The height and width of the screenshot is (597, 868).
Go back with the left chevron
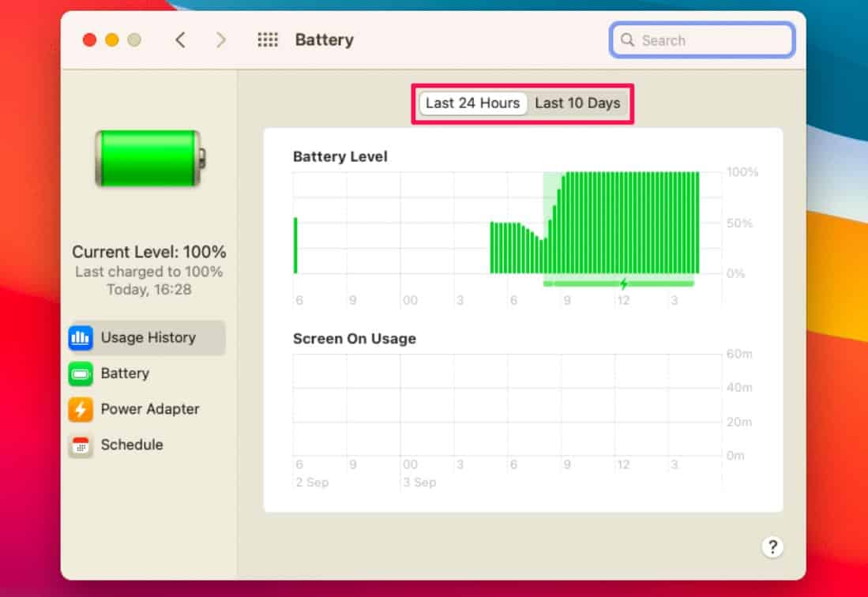180,40
